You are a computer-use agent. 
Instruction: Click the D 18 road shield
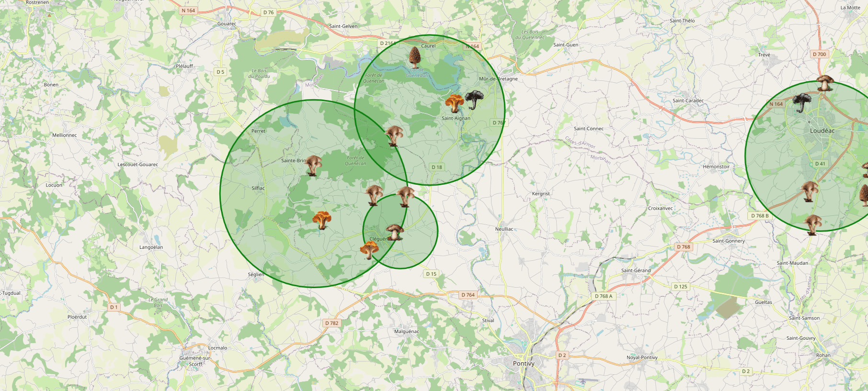pyautogui.click(x=437, y=167)
